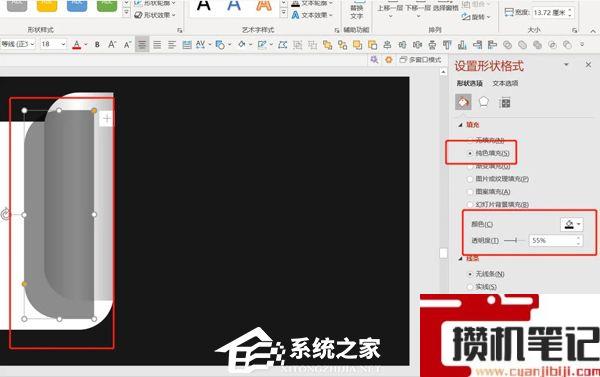The width and height of the screenshot is (600, 377).
Task: Select the gray shape style preset
Action: [17, 5]
